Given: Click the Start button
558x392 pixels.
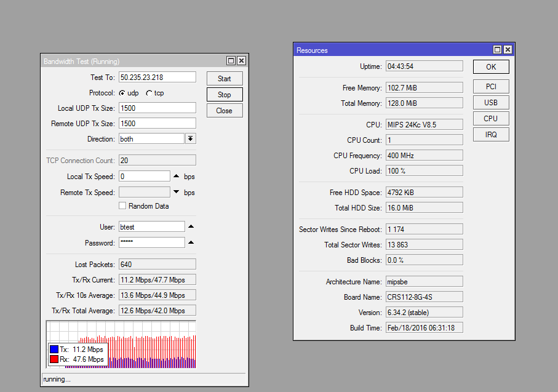Looking at the screenshot, I should click(x=224, y=79).
